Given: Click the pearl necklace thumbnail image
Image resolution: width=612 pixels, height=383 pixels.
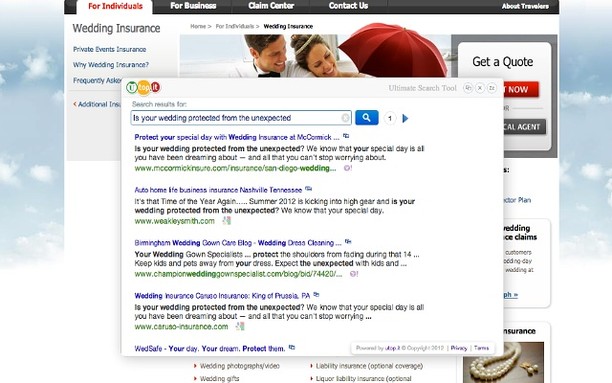Looking at the screenshot, I should point(503,362).
